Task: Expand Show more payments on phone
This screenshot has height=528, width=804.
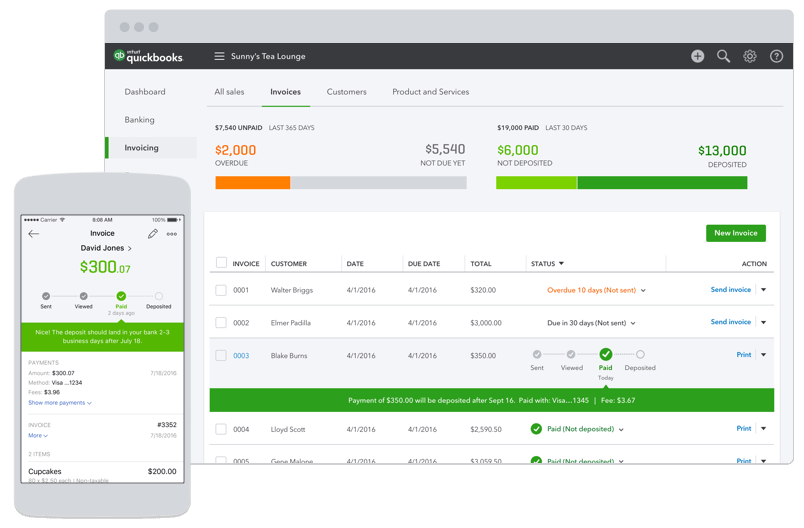Action: 59,403
